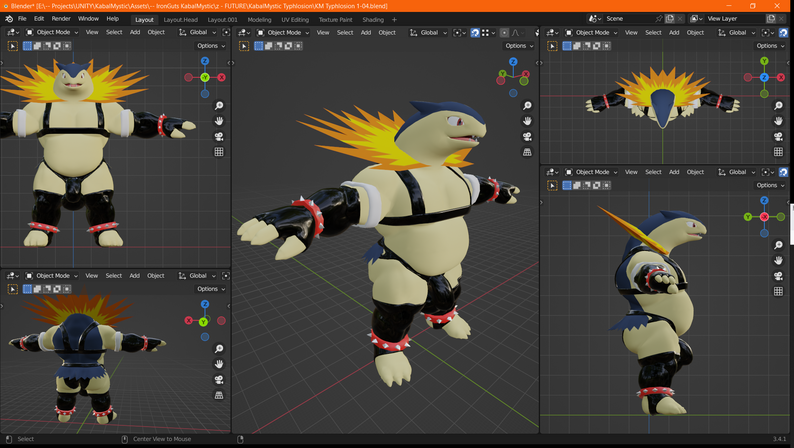Open the Render menu
This screenshot has height=448, width=794.
coord(61,19)
